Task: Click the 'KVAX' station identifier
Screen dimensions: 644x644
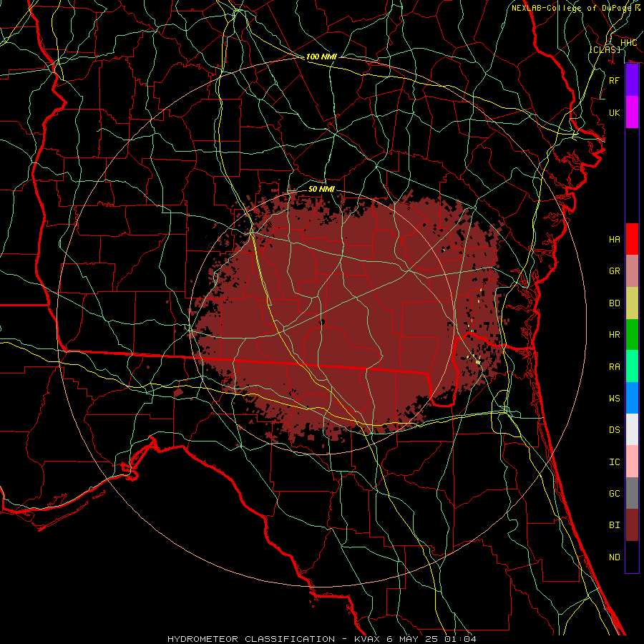Action: click(x=368, y=639)
